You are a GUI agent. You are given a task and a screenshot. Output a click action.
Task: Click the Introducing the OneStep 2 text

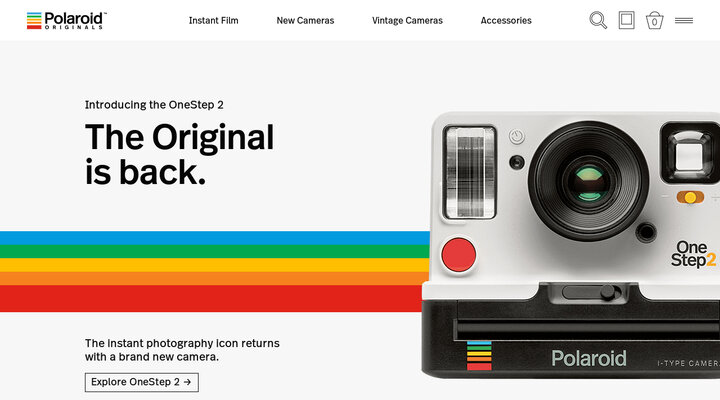pos(154,105)
